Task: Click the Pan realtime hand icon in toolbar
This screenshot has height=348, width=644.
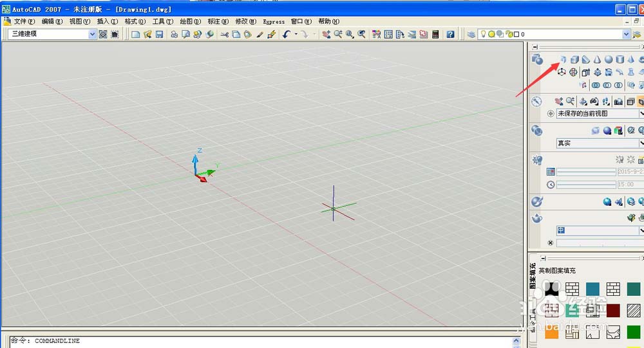Action: (326, 35)
